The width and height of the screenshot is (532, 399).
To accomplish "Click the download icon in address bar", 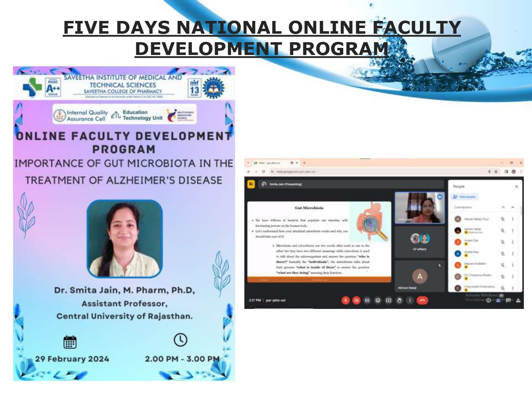I will pos(489,172).
